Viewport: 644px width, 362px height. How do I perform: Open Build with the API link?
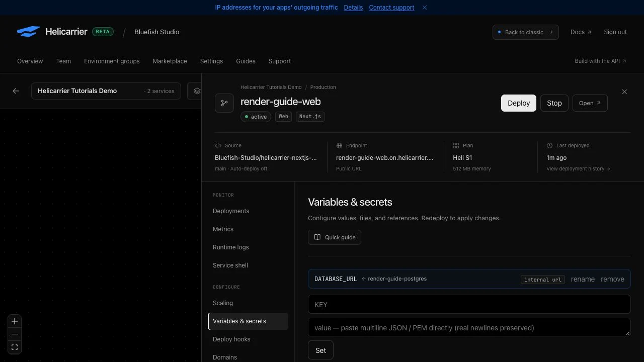tap(600, 61)
